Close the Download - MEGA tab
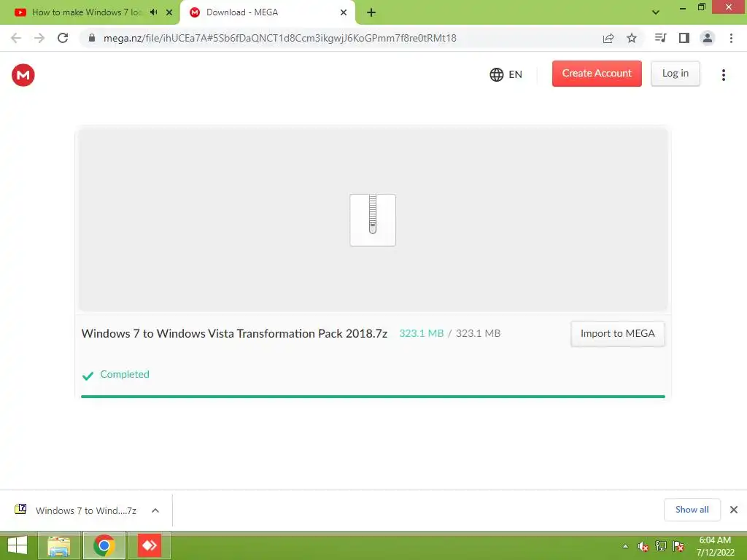Viewport: 747px width, 560px height. point(344,12)
